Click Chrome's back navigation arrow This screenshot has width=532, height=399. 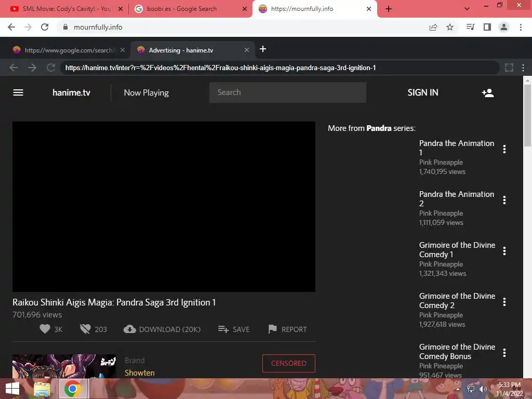pos(11,27)
